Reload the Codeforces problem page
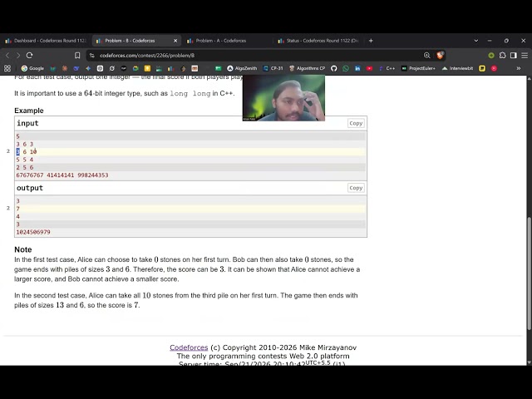This screenshot has height=399, width=532. [30, 56]
